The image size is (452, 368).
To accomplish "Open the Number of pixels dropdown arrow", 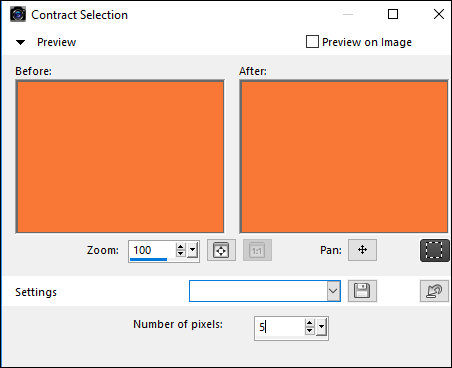I will click(321, 327).
